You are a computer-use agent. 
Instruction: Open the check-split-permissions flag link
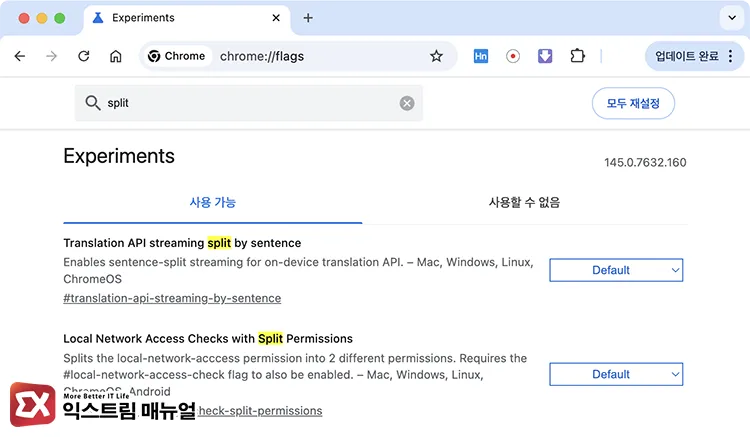[260, 411]
